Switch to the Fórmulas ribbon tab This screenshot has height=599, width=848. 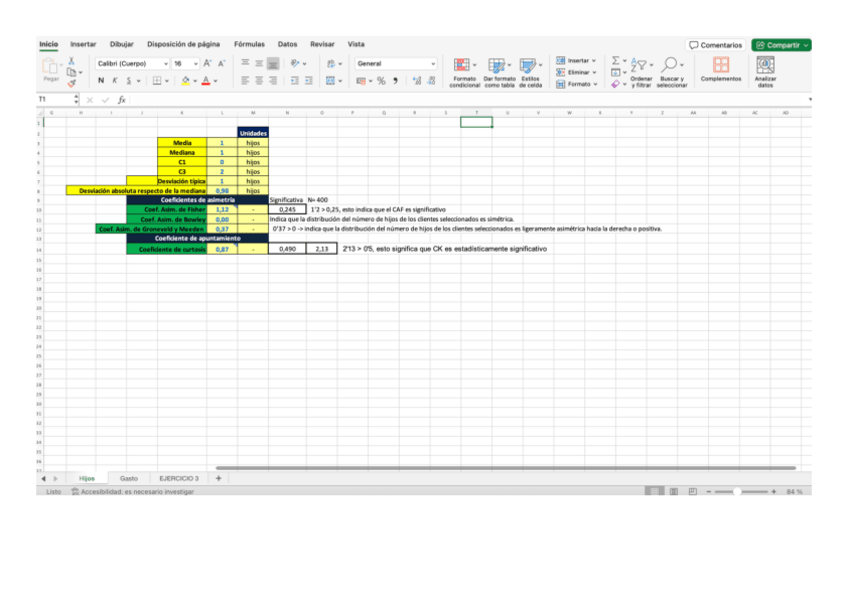[249, 44]
